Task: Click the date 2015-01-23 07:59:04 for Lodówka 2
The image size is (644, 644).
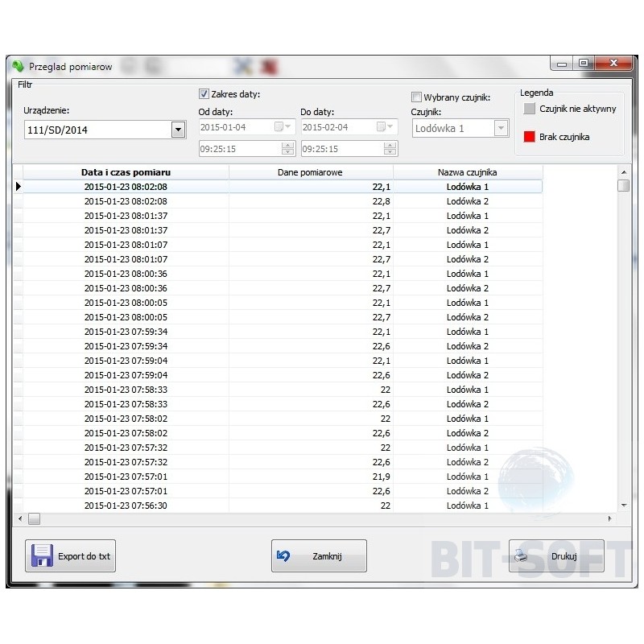Action: [x=126, y=375]
